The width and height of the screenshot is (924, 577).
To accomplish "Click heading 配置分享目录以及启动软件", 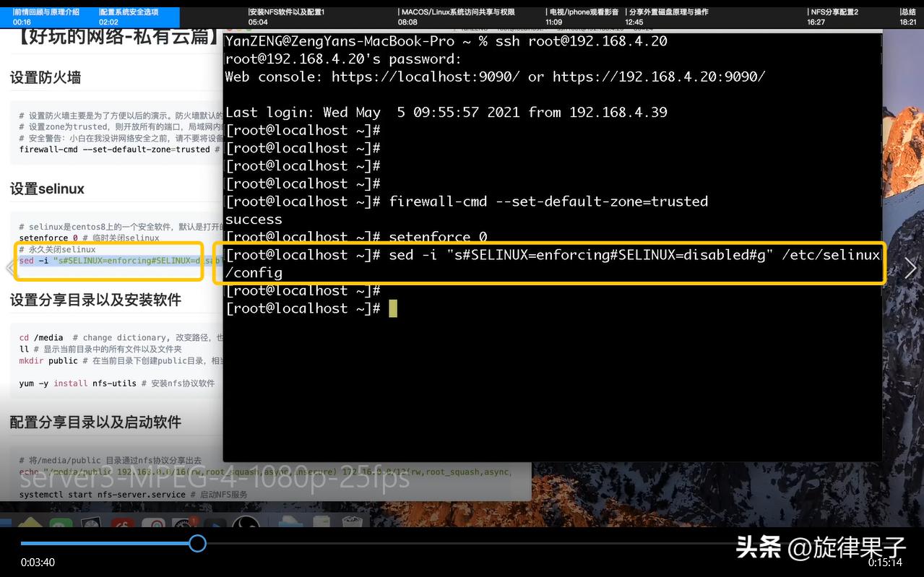I will point(95,422).
